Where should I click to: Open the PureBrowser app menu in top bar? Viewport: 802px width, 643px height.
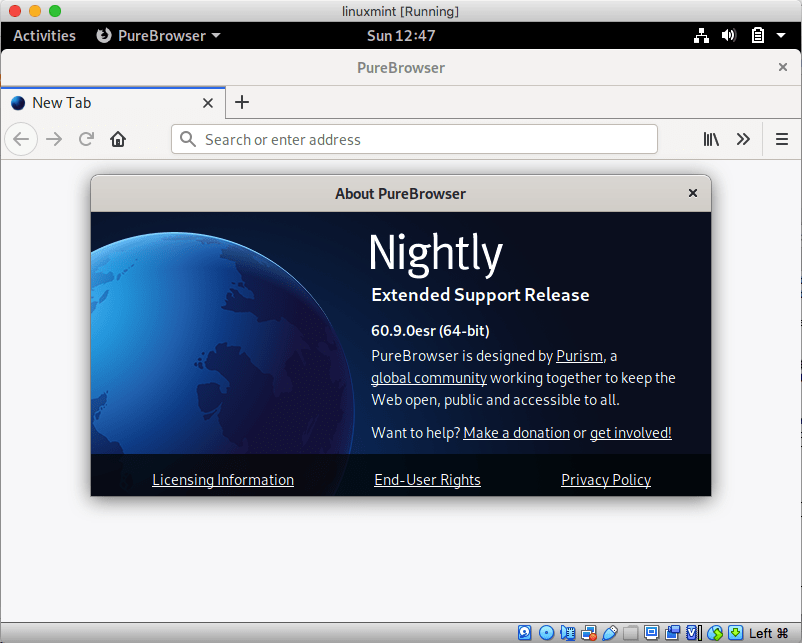click(159, 36)
